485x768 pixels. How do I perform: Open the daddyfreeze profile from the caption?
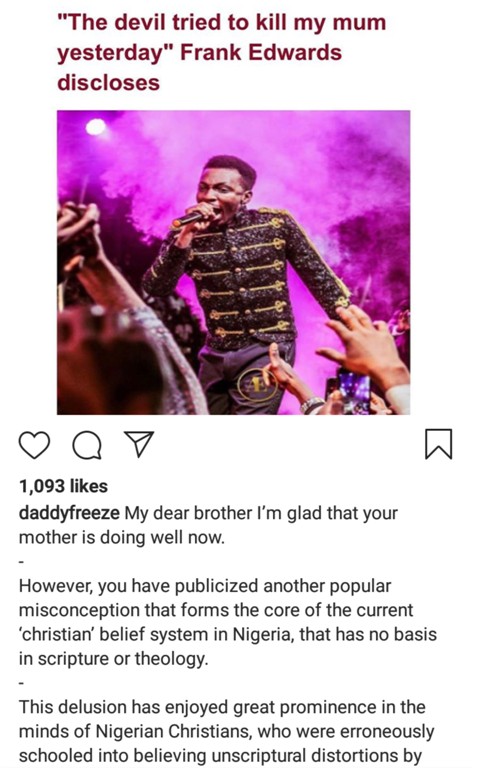[69, 513]
